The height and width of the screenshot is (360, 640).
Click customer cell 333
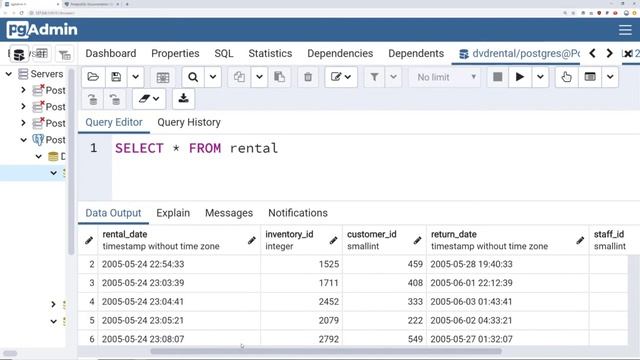coord(384,302)
